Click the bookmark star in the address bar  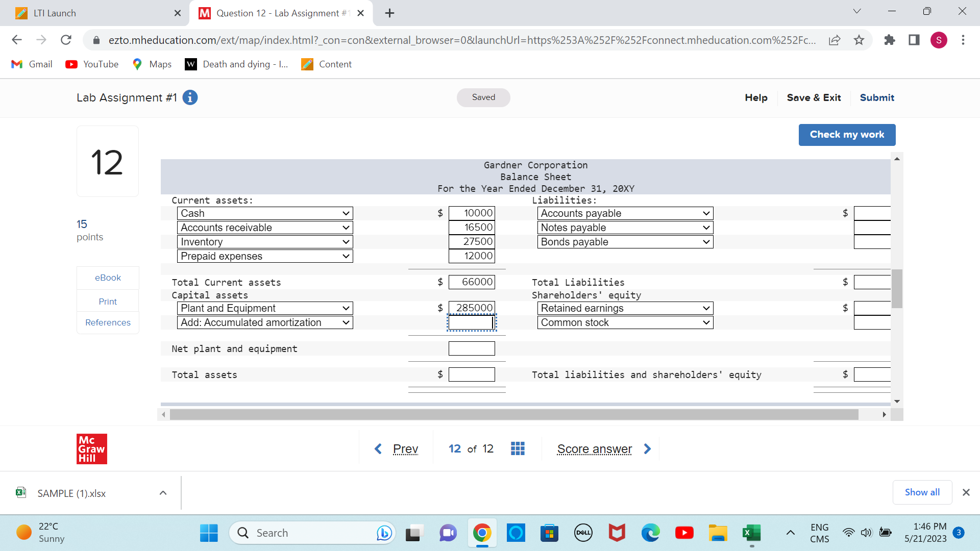[859, 40]
